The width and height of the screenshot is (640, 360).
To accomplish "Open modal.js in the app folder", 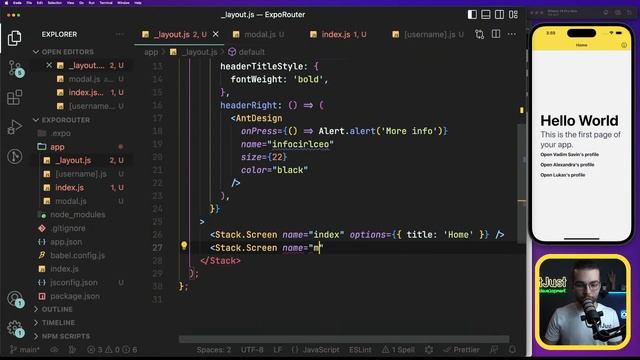I will (x=71, y=201).
